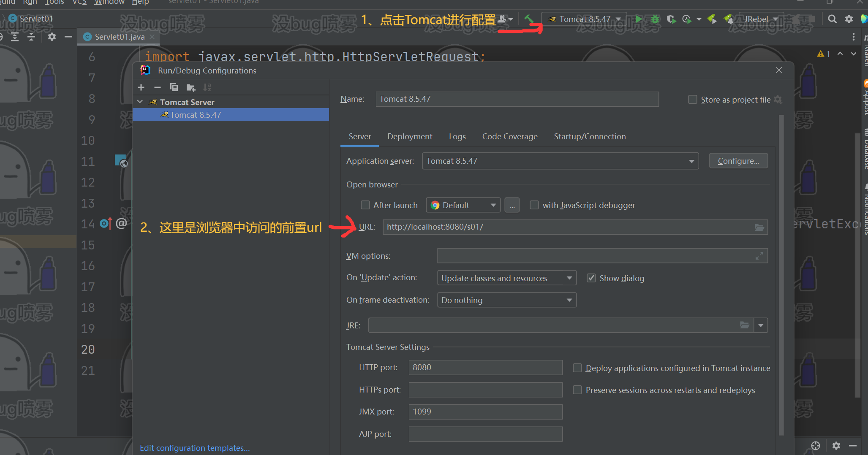Open the JRE dropdown arrow
Viewport: 868px width, 455px height.
click(x=761, y=325)
